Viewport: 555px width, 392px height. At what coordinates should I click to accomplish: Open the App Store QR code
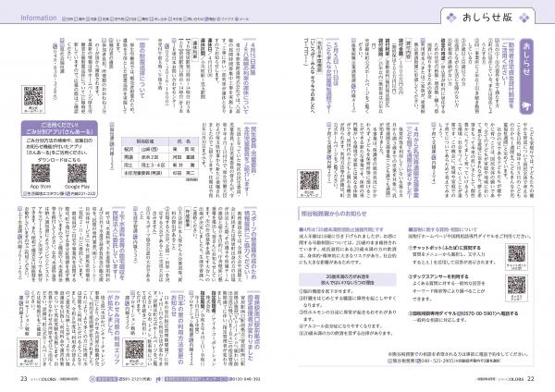click(x=41, y=174)
